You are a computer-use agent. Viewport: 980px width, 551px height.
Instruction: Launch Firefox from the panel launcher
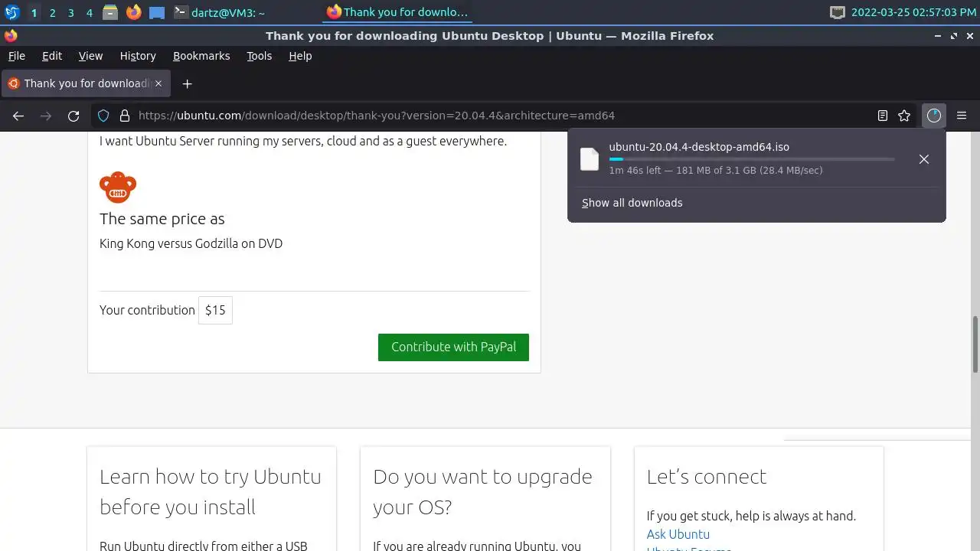(134, 12)
